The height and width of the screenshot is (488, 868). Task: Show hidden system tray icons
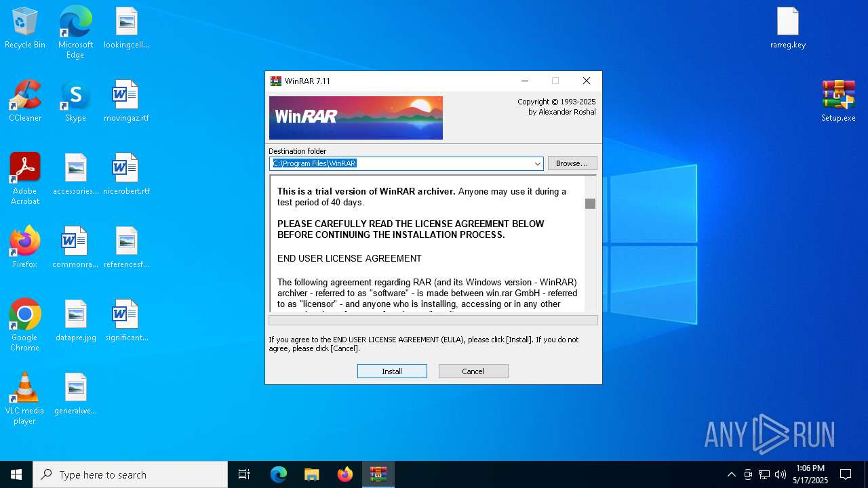point(731,474)
